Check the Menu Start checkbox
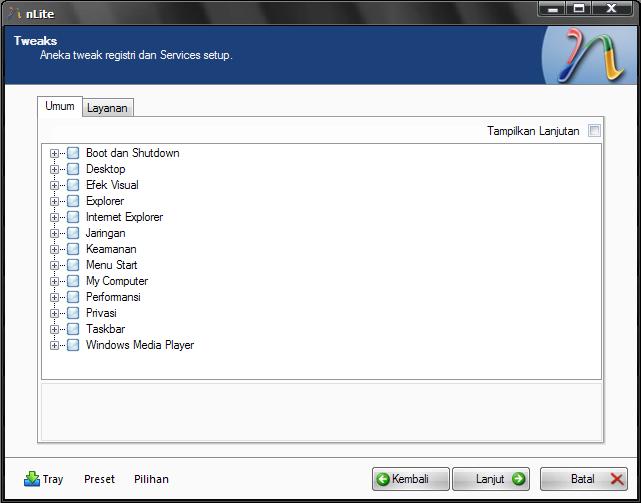 point(73,265)
